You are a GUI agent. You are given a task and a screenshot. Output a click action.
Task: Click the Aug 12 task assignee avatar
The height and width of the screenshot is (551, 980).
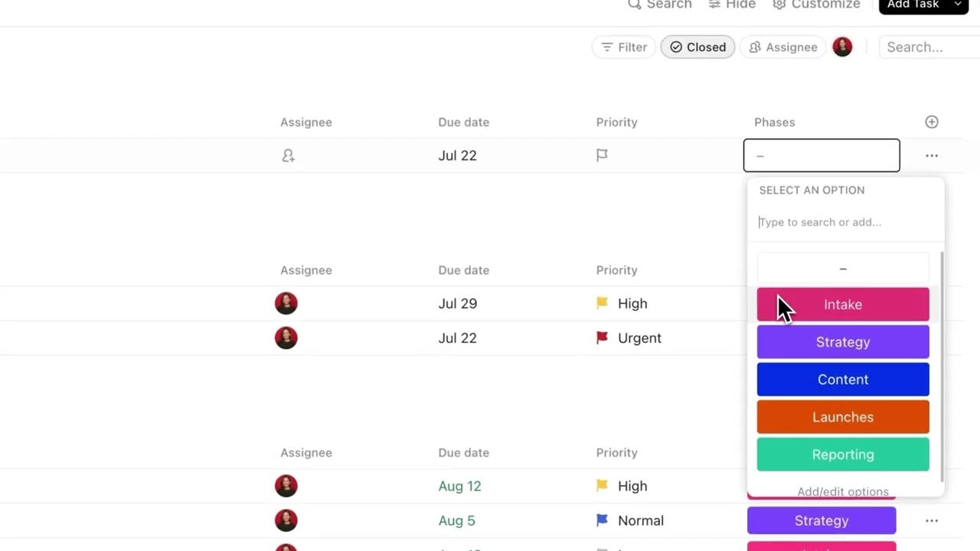point(286,485)
